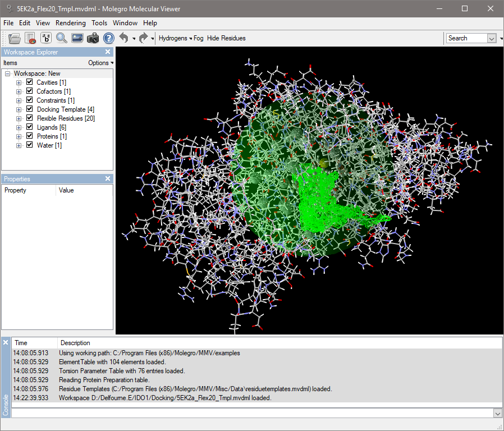
Task: Click the app icon in the title bar
Action: point(10,8)
